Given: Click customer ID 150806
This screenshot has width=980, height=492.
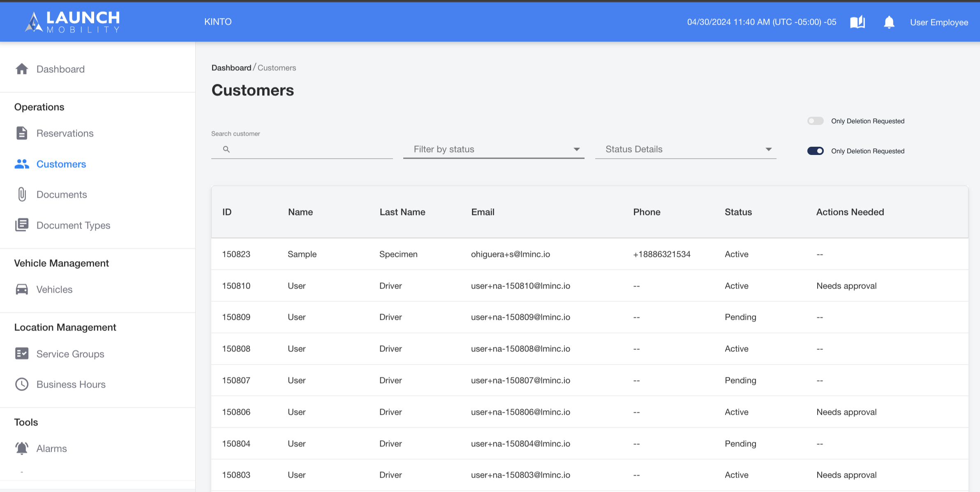Looking at the screenshot, I should (236, 412).
